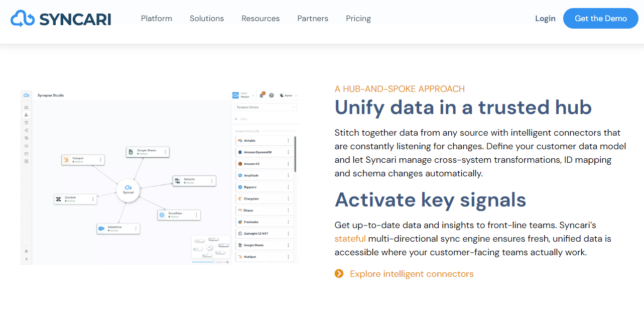Viewport: 644px width, 313px height.
Task: Open the Platform menu in the navigation bar
Action: (x=156, y=19)
